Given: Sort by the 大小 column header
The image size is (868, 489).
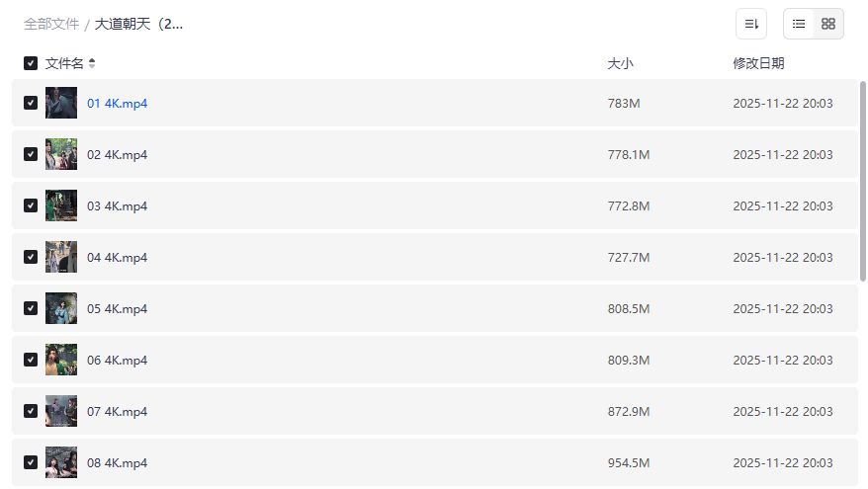Looking at the screenshot, I should coord(620,63).
